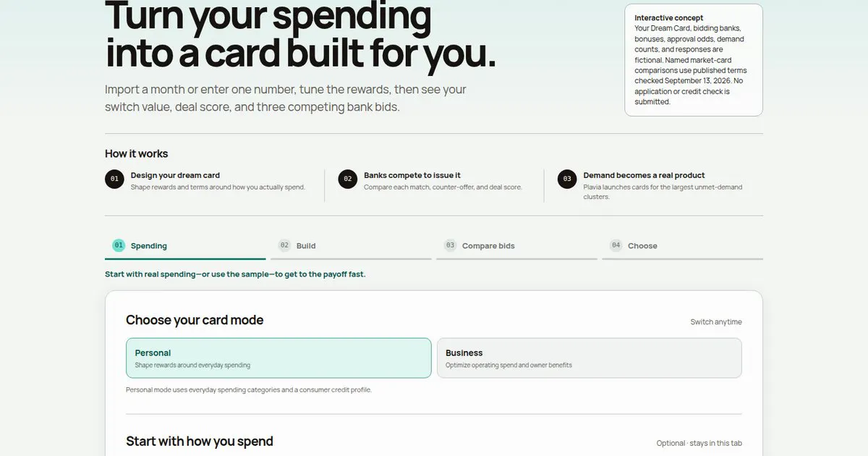Click the Switch anytime label
The image size is (868, 456).
tap(716, 322)
